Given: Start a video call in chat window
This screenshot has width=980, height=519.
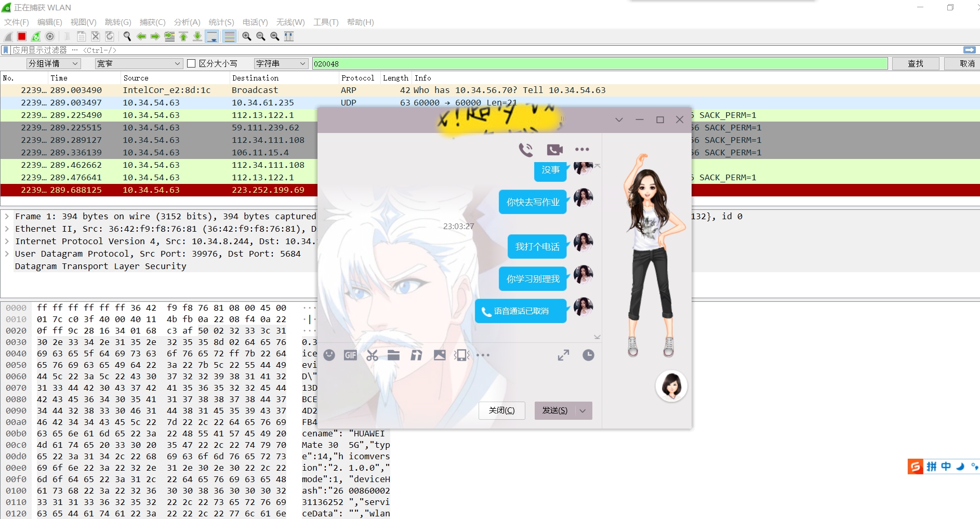Looking at the screenshot, I should pyautogui.click(x=555, y=150).
